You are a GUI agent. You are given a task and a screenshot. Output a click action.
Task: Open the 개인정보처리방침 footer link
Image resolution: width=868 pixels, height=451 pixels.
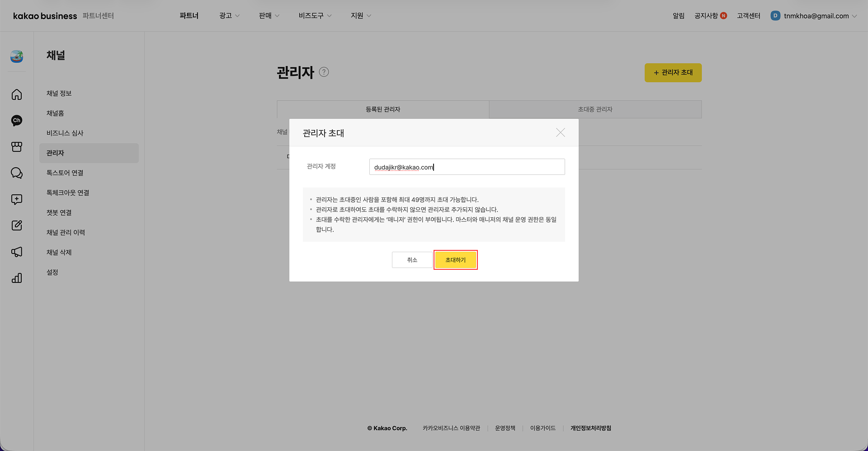coord(590,428)
